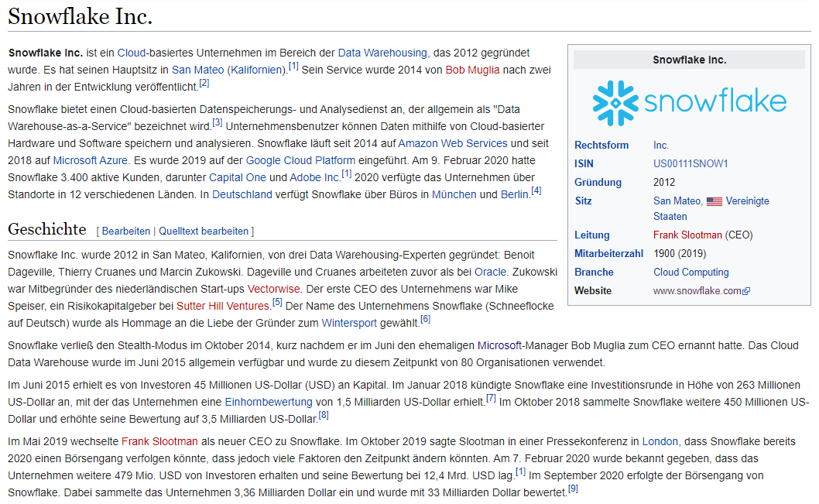This screenshot has height=504, width=819.
Task: Open the Wintersport link
Action: tap(349, 324)
